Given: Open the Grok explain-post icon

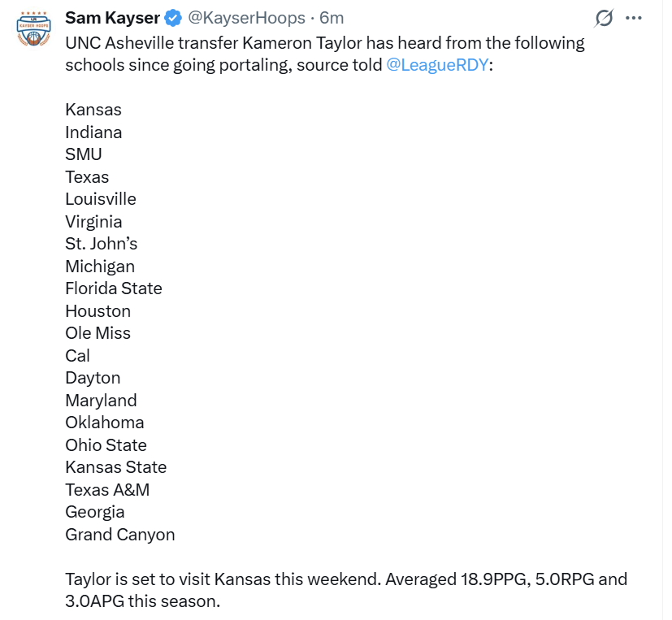Looking at the screenshot, I should pyautogui.click(x=604, y=18).
